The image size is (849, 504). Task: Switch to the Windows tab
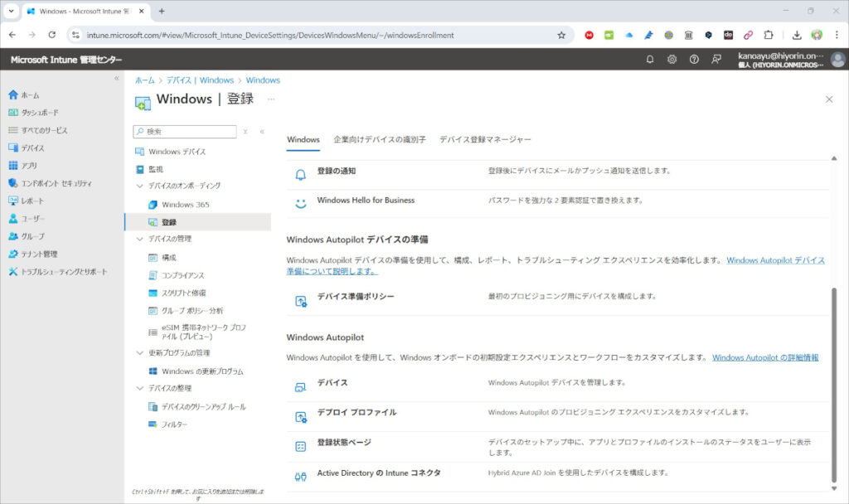click(303, 139)
